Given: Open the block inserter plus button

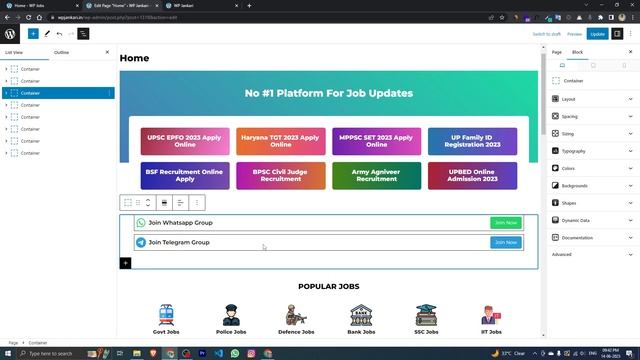Looking at the screenshot, I should click(33, 34).
